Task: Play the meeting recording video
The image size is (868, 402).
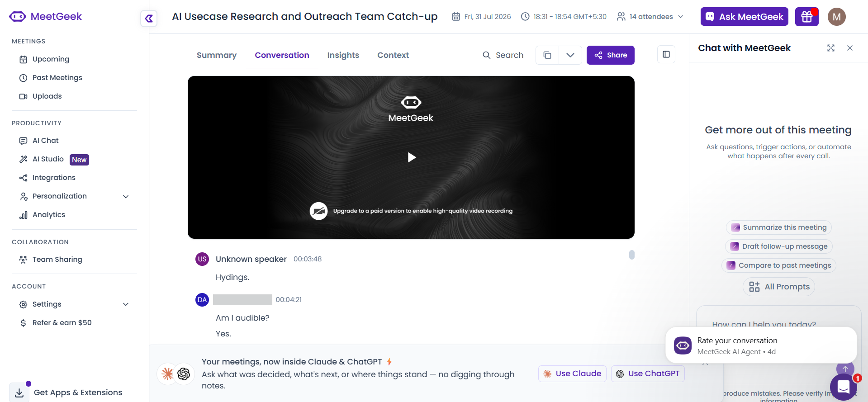Action: pyautogui.click(x=411, y=157)
